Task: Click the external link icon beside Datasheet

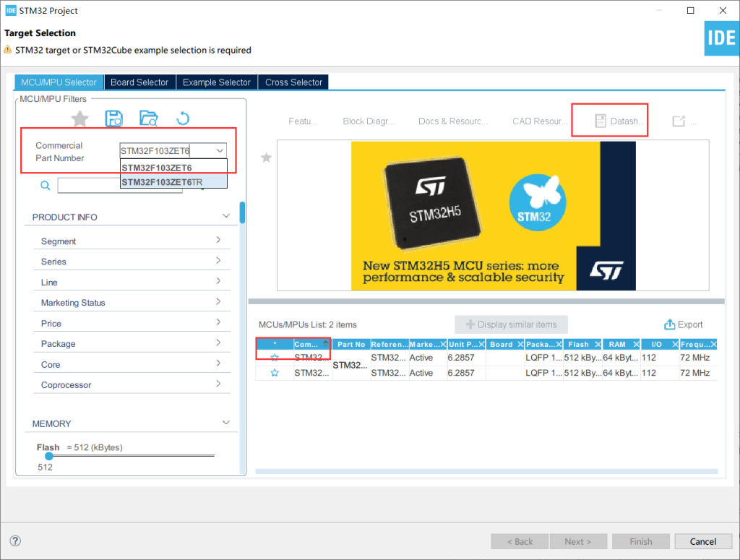Action: [x=678, y=121]
